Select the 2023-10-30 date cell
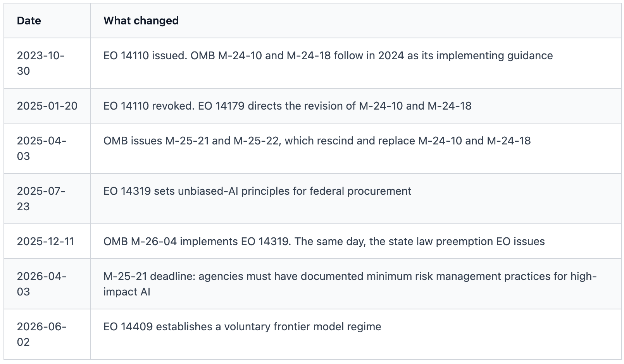 click(x=47, y=63)
